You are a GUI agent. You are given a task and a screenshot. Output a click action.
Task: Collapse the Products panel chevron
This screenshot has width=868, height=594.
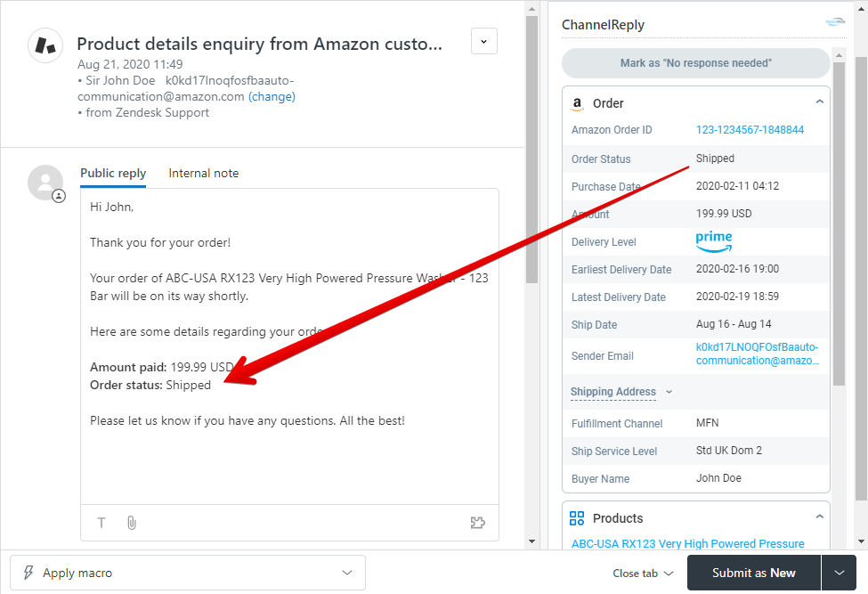click(820, 515)
